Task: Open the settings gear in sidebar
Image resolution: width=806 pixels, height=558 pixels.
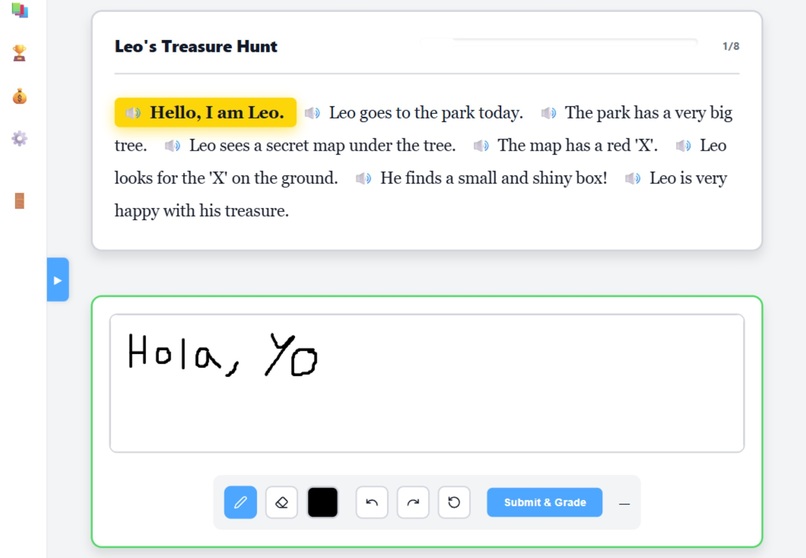Action: (20, 139)
